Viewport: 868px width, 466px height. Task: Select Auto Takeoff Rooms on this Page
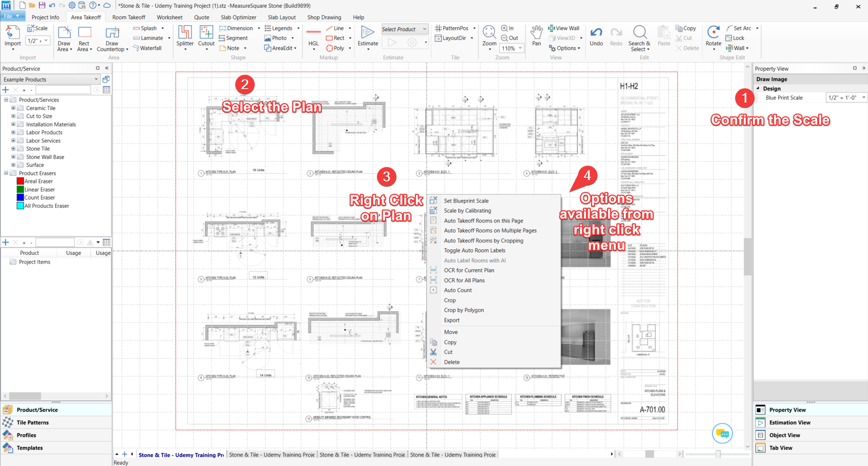(x=484, y=221)
